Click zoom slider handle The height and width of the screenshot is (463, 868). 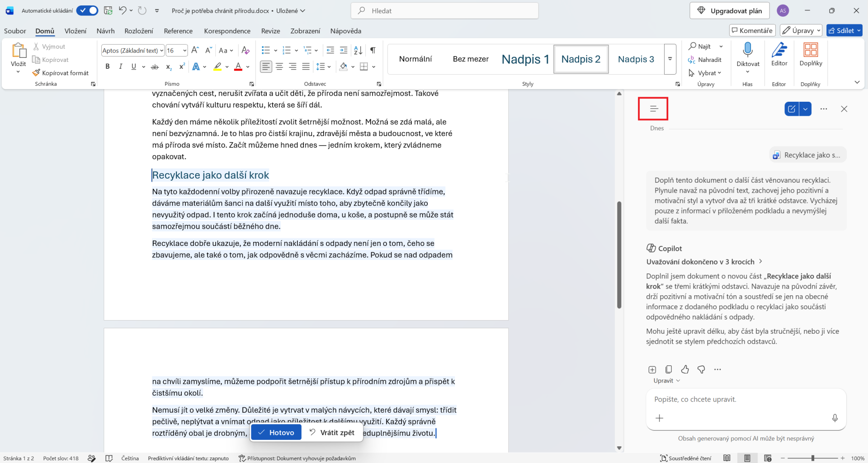[812, 458]
